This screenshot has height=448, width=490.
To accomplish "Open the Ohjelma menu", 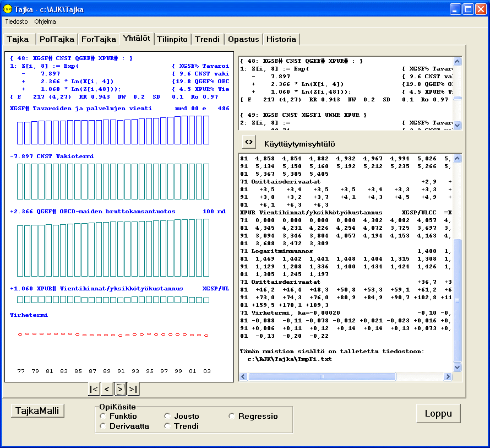I will [x=45, y=21].
